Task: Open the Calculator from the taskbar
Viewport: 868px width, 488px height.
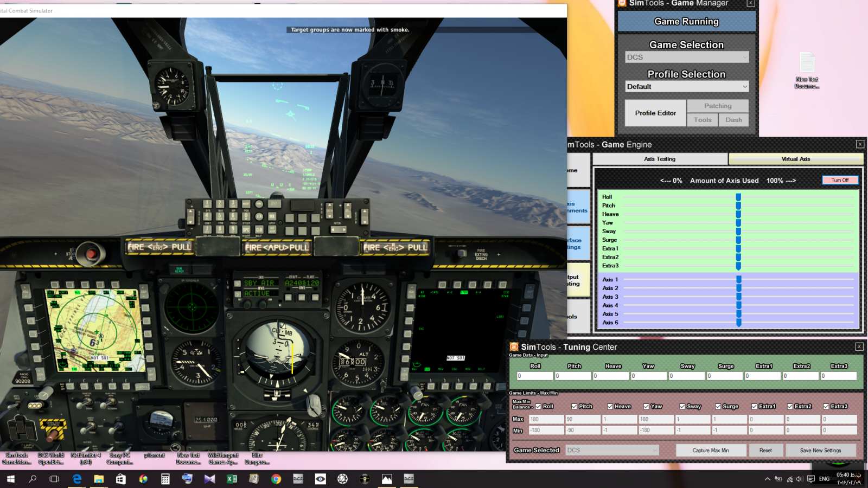Action: pyautogui.click(x=165, y=479)
